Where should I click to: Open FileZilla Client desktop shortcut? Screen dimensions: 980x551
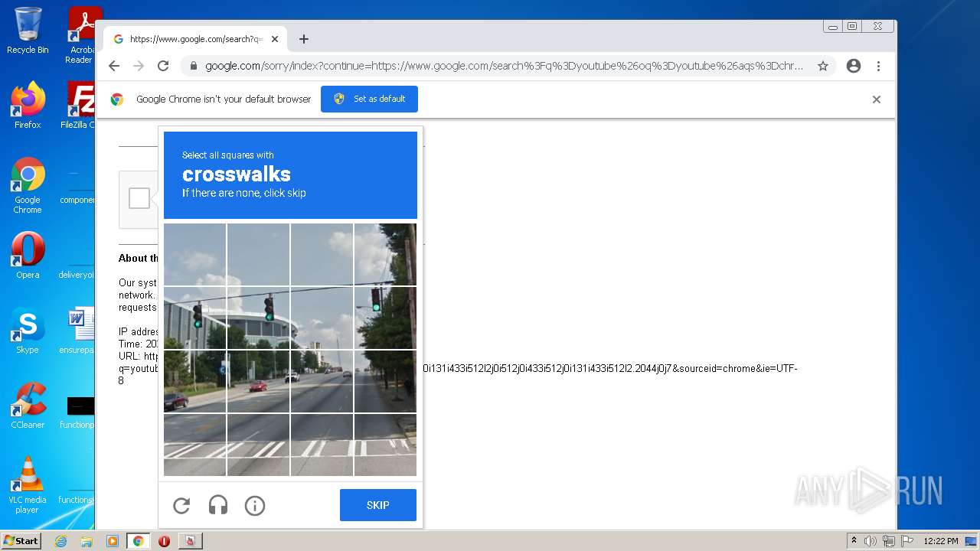pos(80,105)
